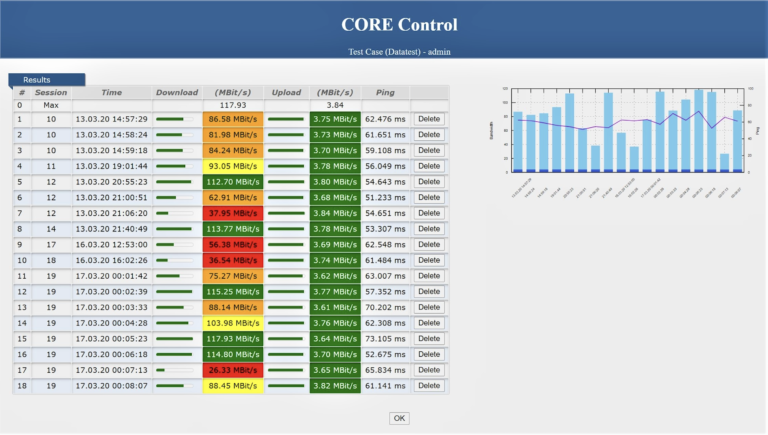Select max upload value 3.84
This screenshot has width=768, height=435.
tap(335, 105)
